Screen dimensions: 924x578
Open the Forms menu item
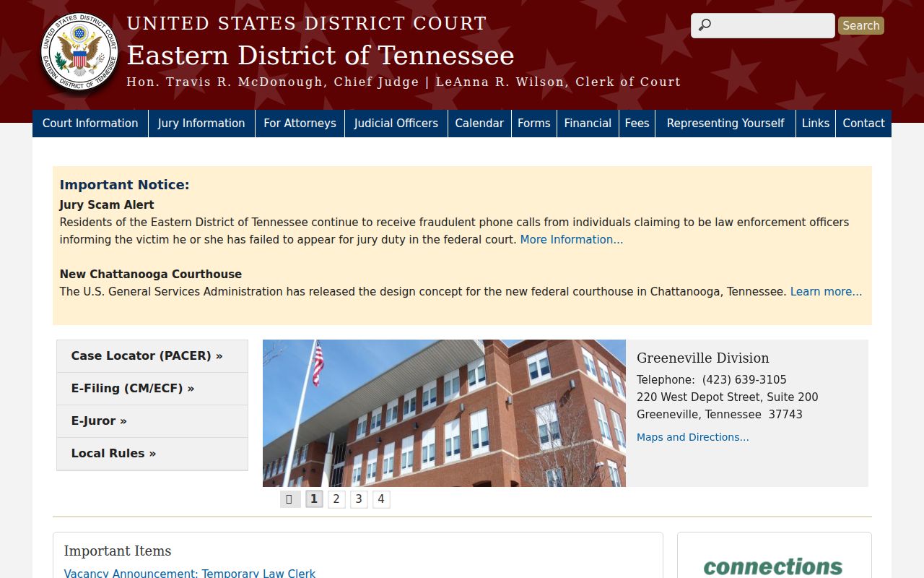point(534,124)
